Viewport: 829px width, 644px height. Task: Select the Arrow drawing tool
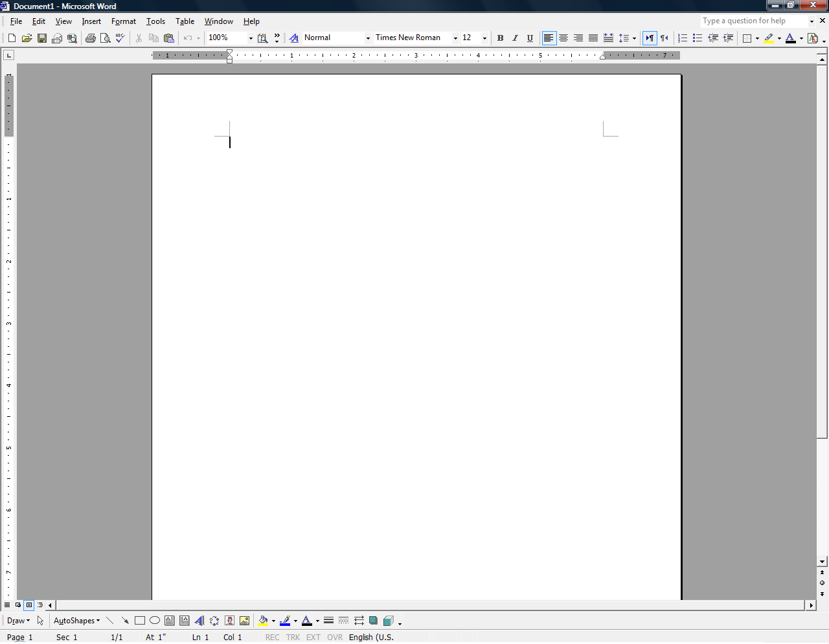coord(124,621)
